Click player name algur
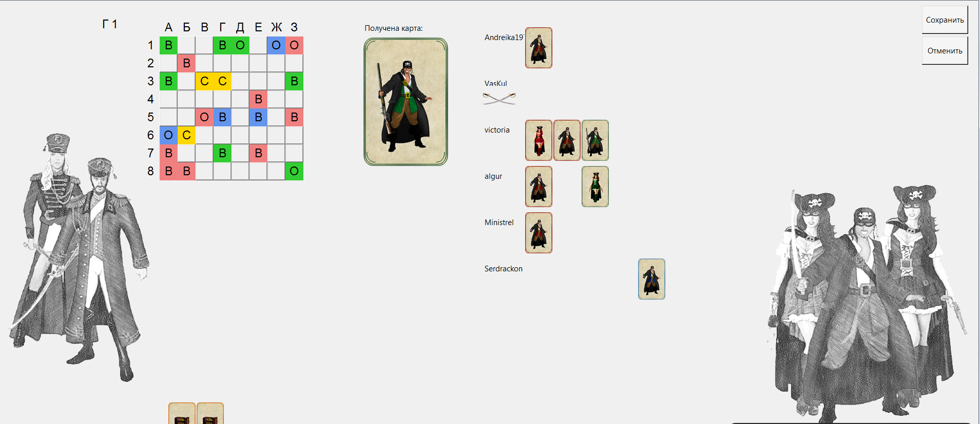The image size is (980, 424). click(x=493, y=176)
